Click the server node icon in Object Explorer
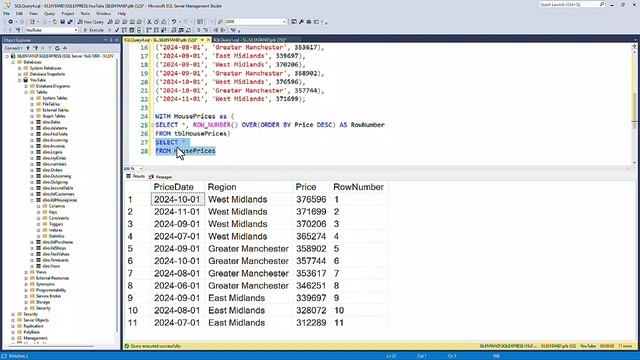The width and height of the screenshot is (640, 360). 13,56
